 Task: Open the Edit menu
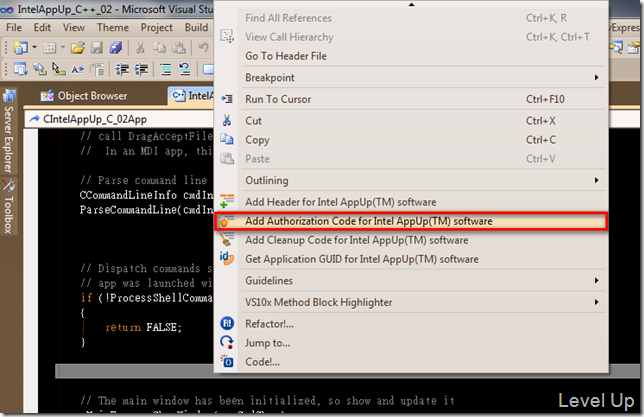pyautogui.click(x=42, y=28)
